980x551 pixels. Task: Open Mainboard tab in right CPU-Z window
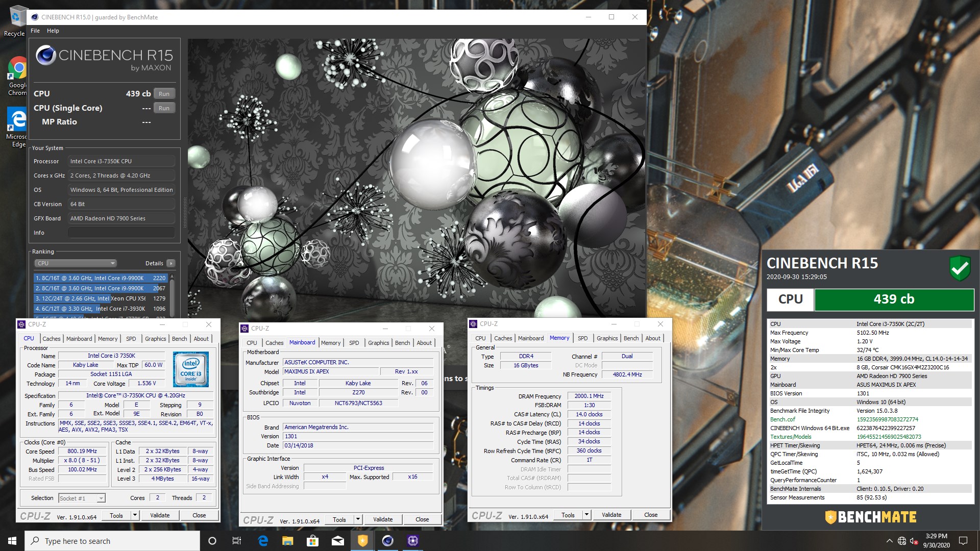(531, 338)
